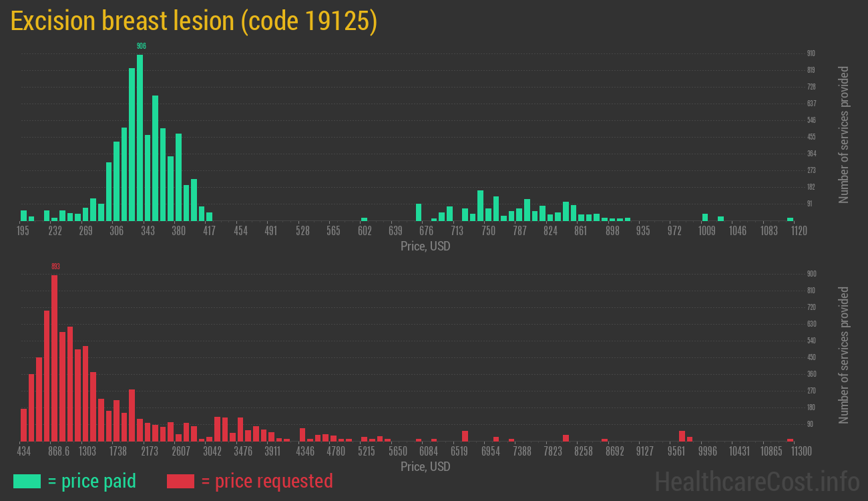Click bottom chart's 'Number of services provided' title

pos(844,355)
